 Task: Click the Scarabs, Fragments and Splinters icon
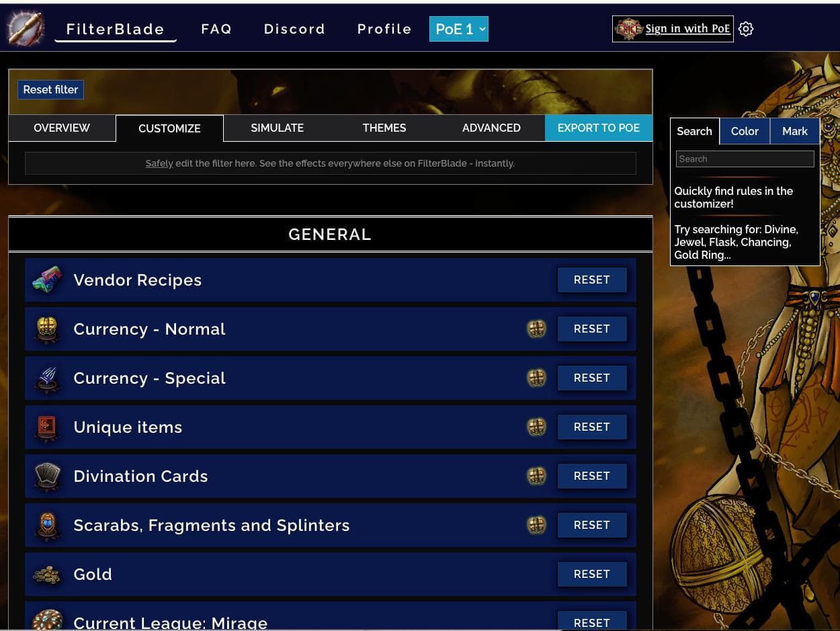(x=47, y=525)
